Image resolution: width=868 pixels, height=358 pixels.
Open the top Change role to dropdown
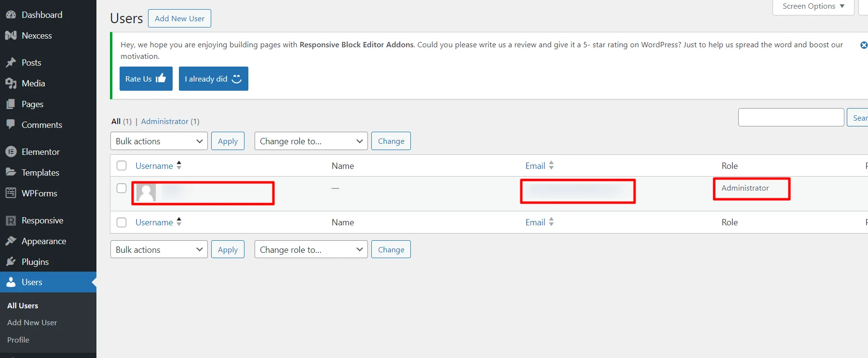pos(311,141)
